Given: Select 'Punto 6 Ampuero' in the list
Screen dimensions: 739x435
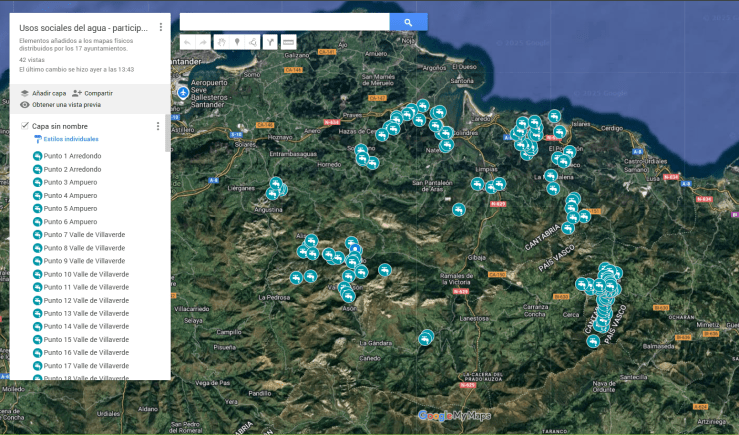Looking at the screenshot, I should 70,221.
